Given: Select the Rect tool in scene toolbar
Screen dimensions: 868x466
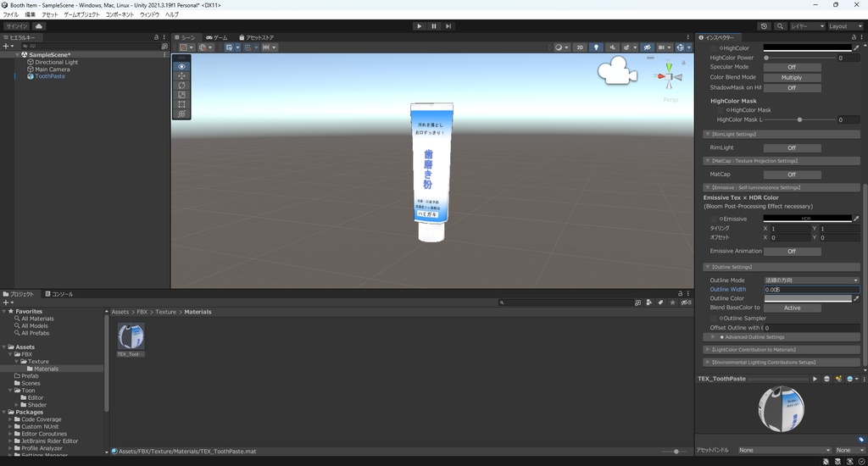Looking at the screenshot, I should point(181,104).
